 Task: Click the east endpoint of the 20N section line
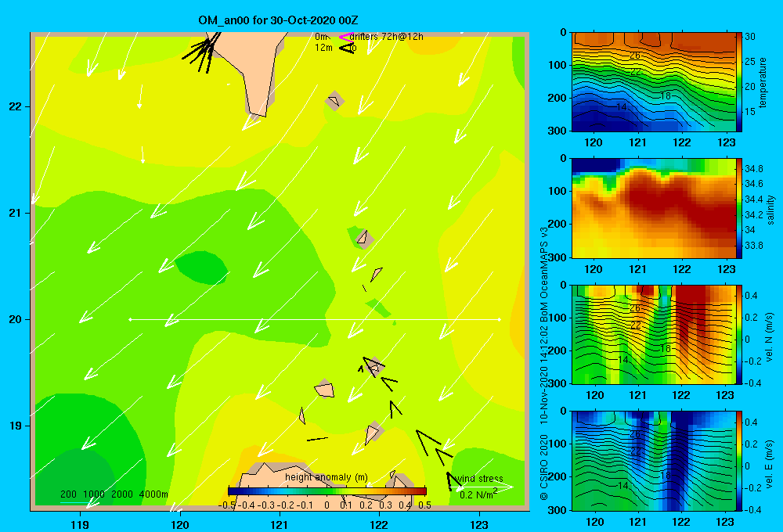(500, 319)
